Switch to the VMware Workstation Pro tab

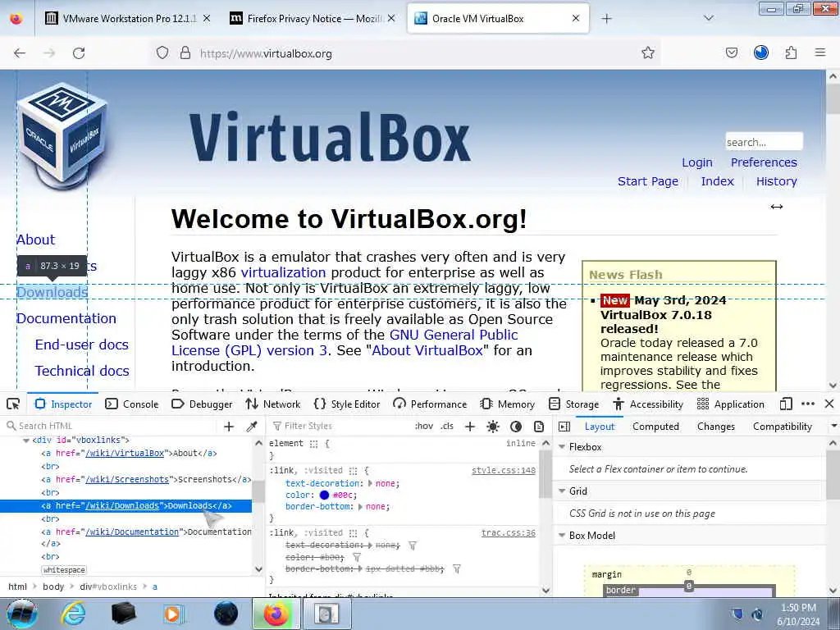pos(129,19)
